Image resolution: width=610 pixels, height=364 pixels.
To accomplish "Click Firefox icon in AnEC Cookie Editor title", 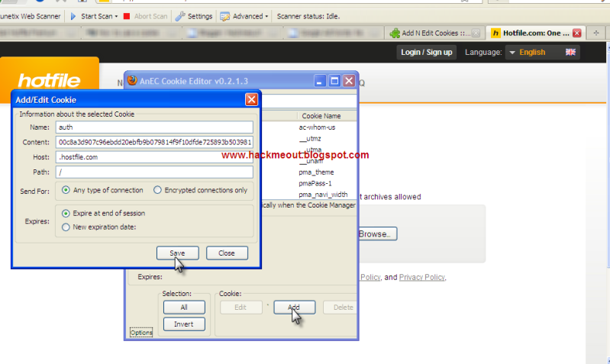I will [x=132, y=80].
